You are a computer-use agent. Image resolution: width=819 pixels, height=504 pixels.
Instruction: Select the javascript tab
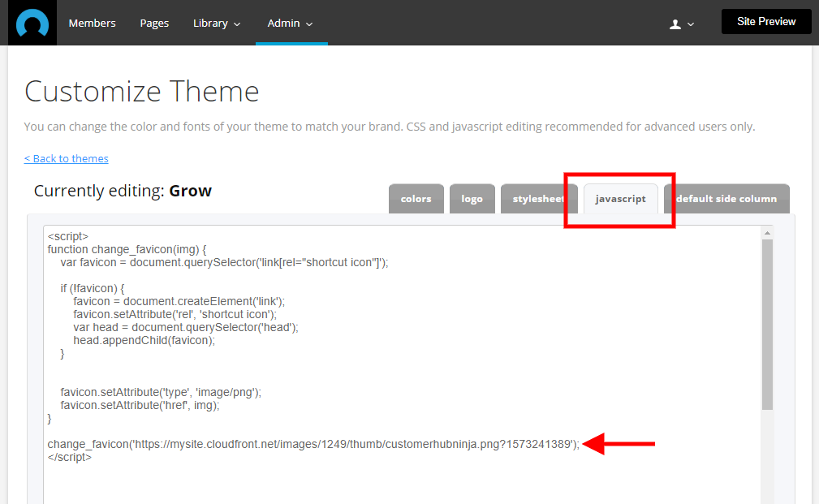(620, 199)
